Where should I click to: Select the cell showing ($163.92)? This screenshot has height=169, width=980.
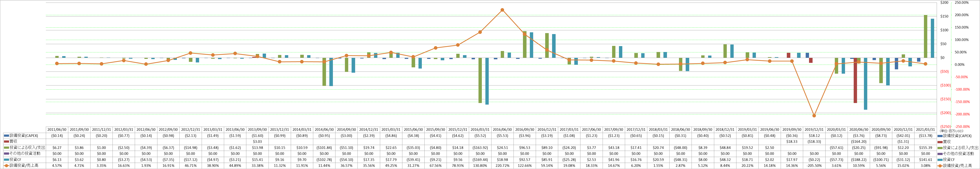coord(480,148)
